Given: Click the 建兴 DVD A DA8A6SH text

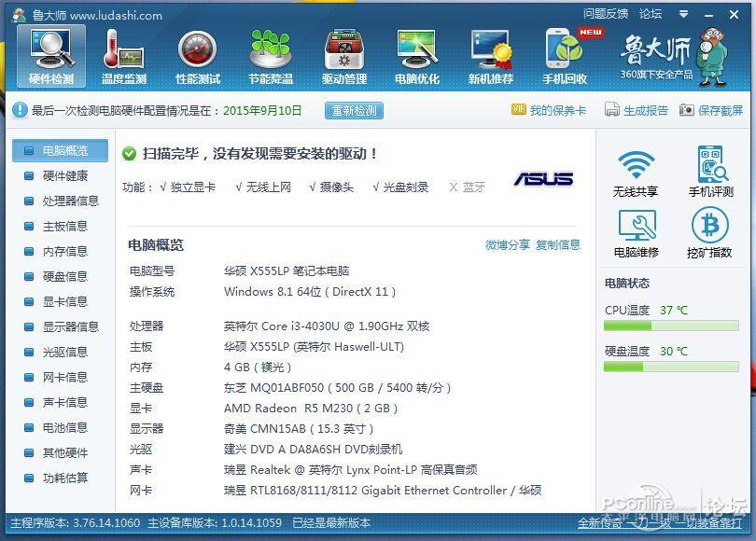Looking at the screenshot, I should tap(313, 450).
